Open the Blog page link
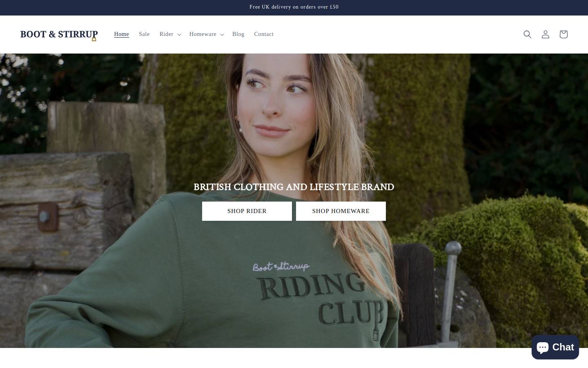 click(x=238, y=34)
